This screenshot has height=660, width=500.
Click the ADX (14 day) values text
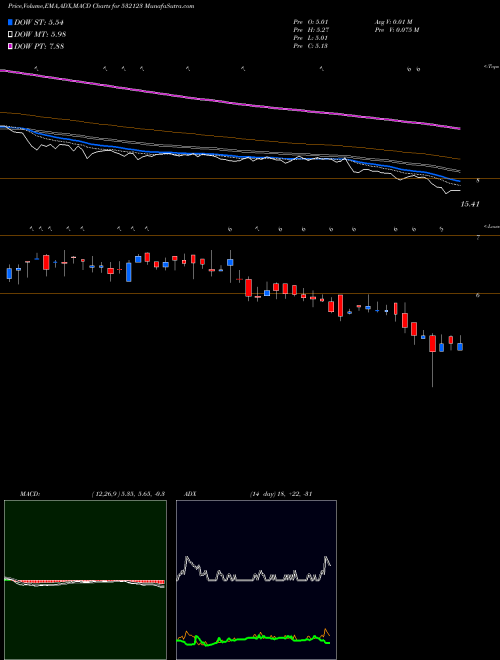[280, 494]
